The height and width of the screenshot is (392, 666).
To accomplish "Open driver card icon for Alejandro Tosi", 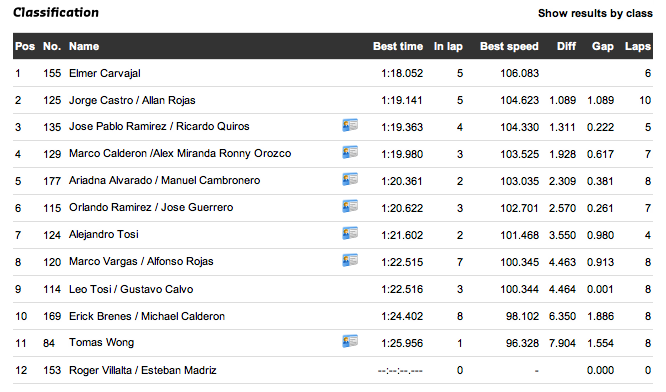I will tap(350, 233).
